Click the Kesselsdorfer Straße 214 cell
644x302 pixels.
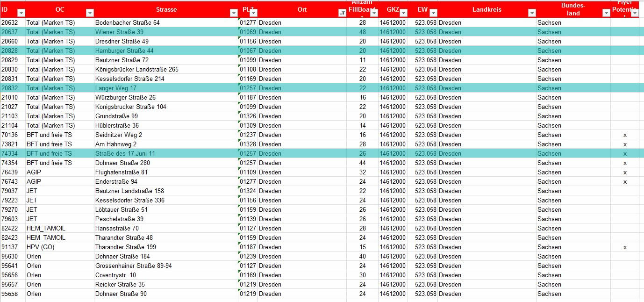click(x=166, y=79)
